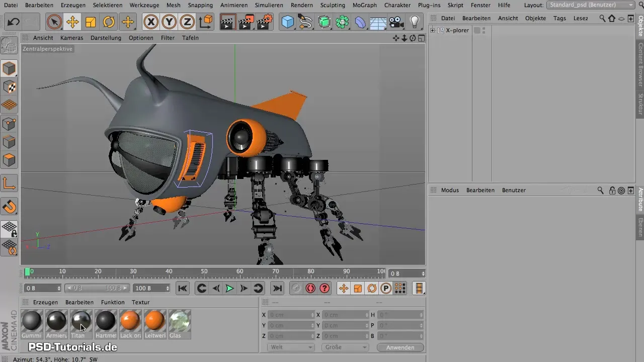Viewport: 644px width, 362px height.
Task: Open the deformer objects icon
Action: (x=360, y=22)
